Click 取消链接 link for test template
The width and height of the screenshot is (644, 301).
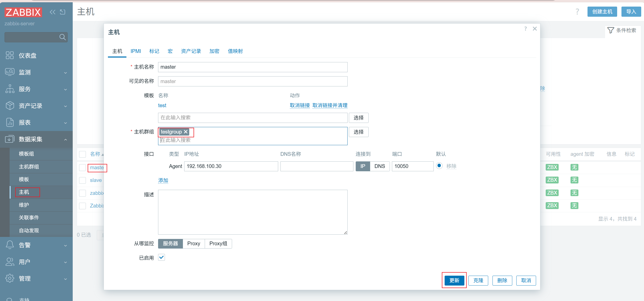click(300, 105)
